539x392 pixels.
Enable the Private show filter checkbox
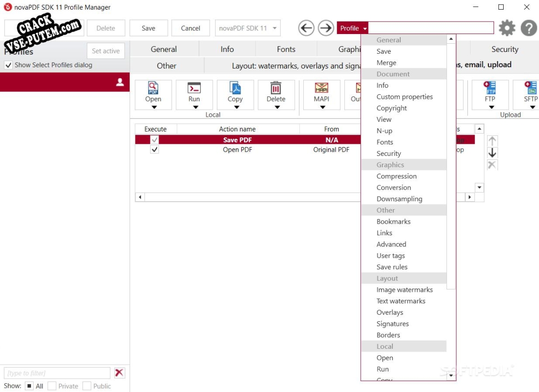[x=52, y=386]
